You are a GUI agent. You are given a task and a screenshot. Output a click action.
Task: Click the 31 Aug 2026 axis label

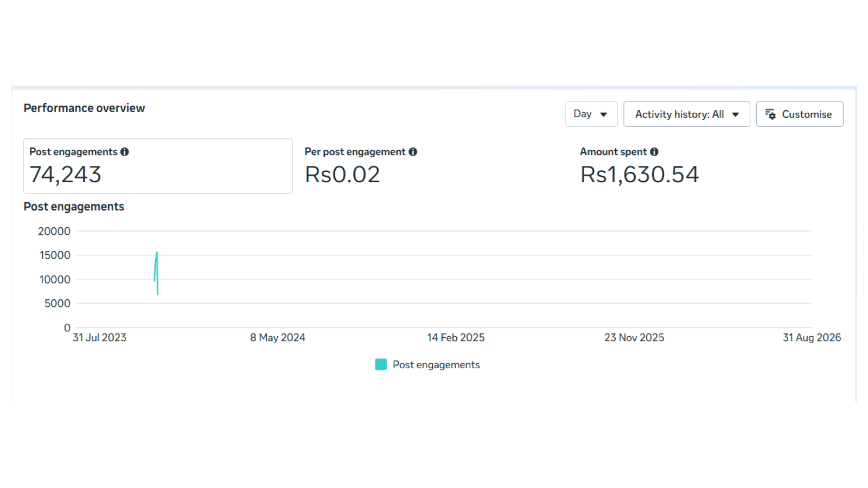tap(812, 337)
